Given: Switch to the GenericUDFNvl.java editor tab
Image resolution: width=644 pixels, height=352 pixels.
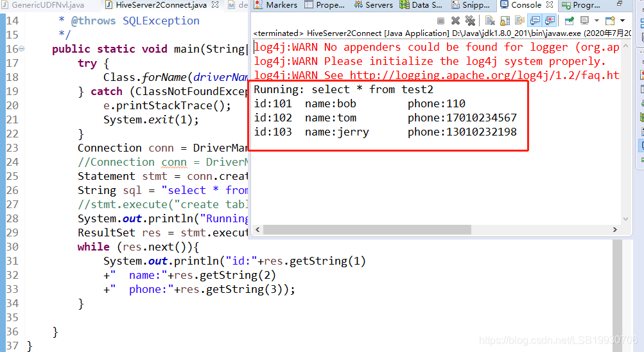Looking at the screenshot, I should click(x=43, y=5).
